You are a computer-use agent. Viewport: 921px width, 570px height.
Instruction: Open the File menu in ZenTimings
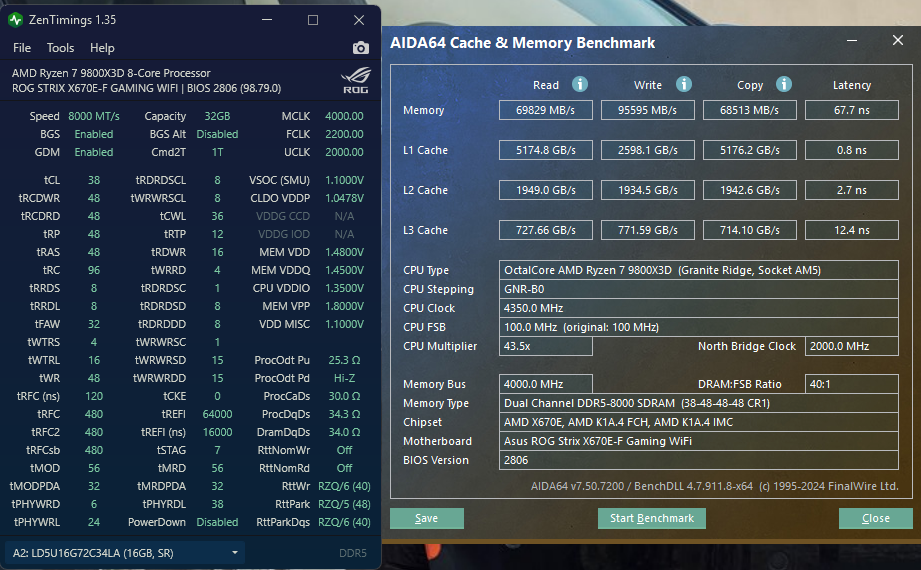tap(22, 48)
